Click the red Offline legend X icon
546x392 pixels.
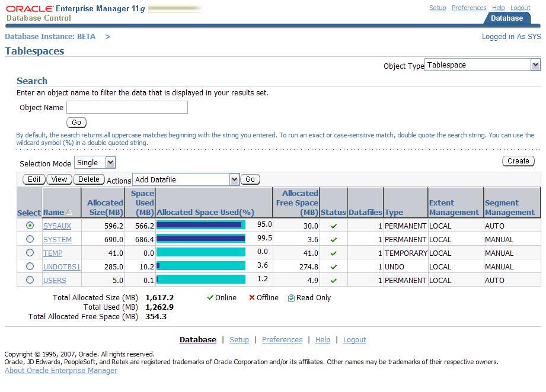pyautogui.click(x=252, y=298)
